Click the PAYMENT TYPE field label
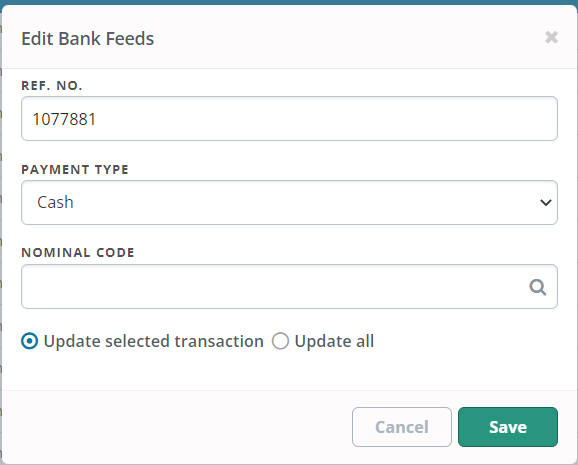The image size is (578, 465). [x=75, y=170]
